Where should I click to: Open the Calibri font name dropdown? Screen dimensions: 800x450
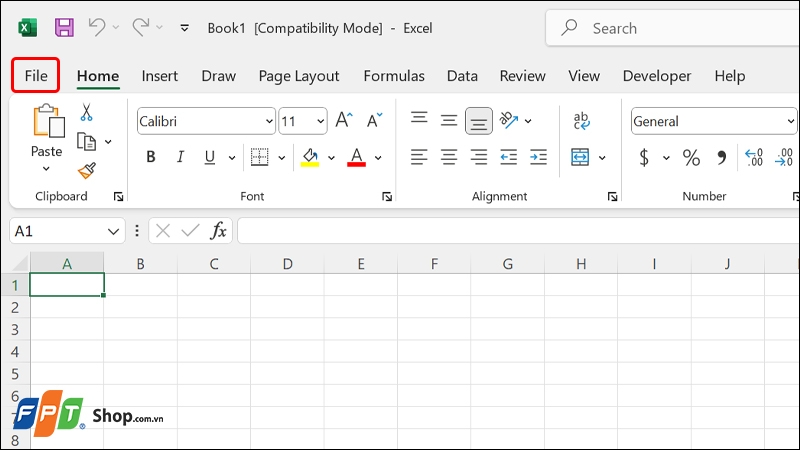coord(269,121)
